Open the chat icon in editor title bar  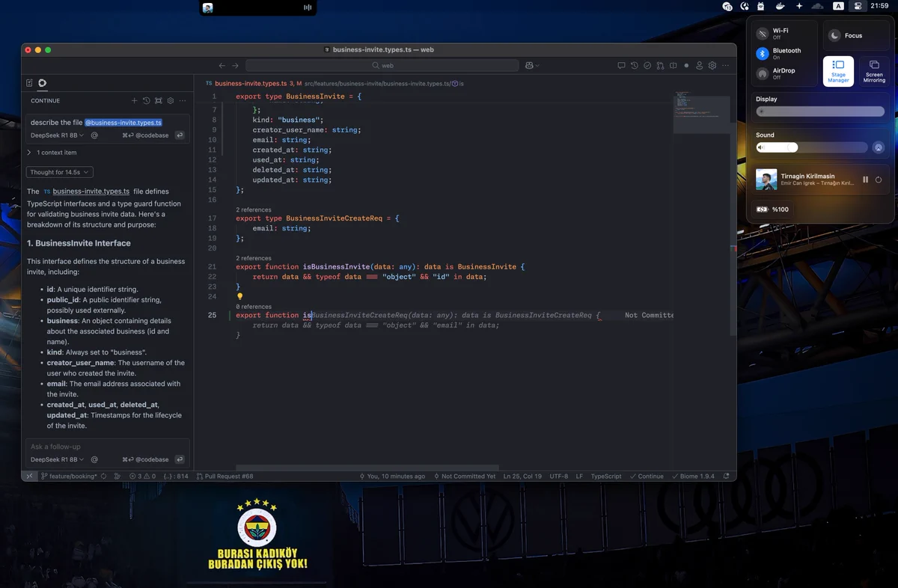coord(621,66)
